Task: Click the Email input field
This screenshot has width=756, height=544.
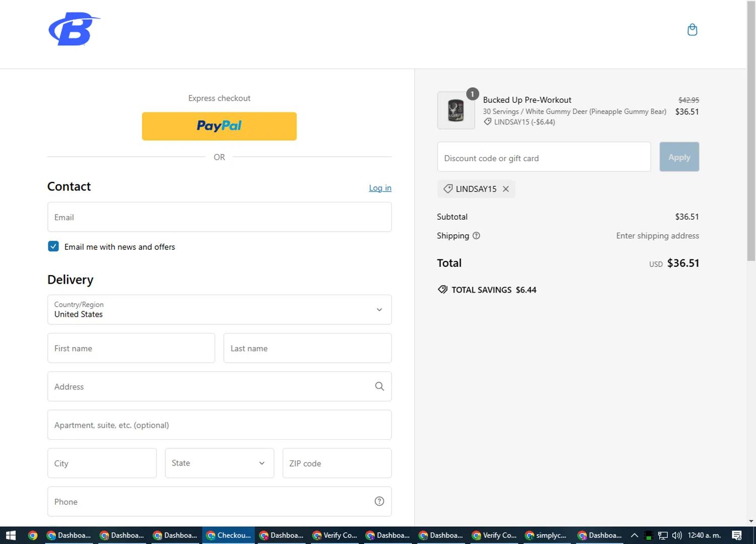Action: click(219, 217)
